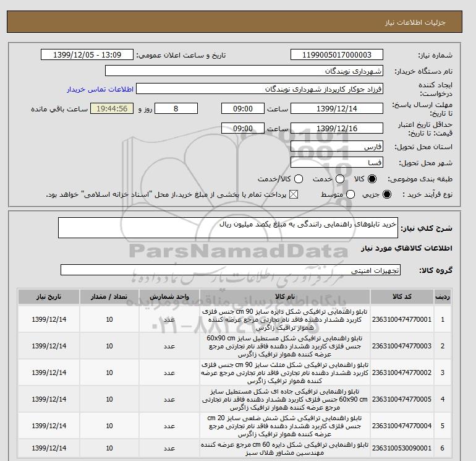
Task: Click general description text area
Action: (228, 228)
